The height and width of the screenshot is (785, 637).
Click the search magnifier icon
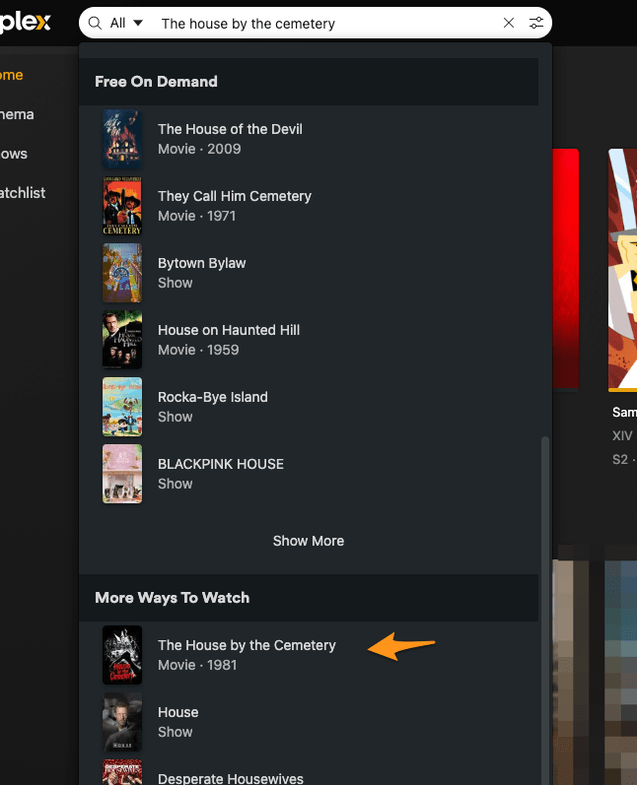click(95, 23)
